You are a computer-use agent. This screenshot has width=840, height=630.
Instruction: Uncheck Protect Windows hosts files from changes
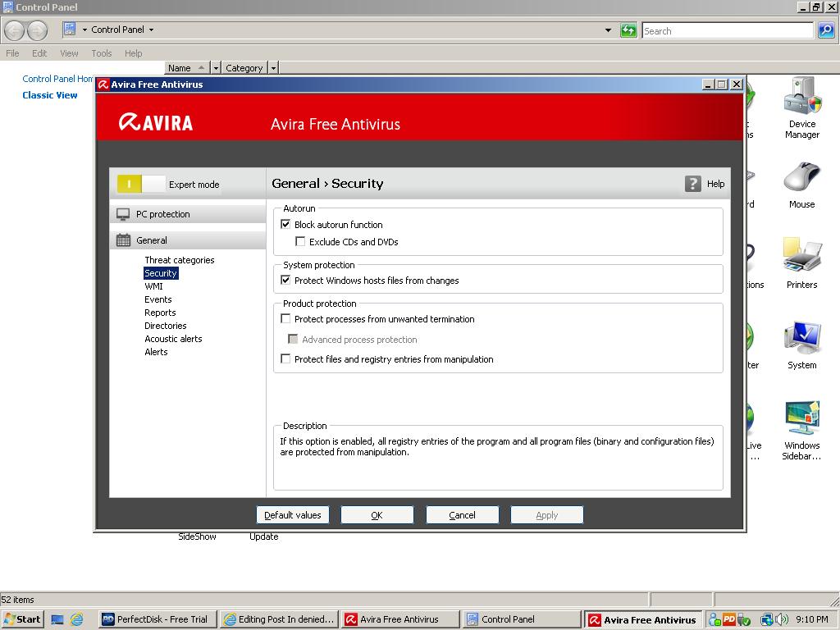pyautogui.click(x=285, y=281)
